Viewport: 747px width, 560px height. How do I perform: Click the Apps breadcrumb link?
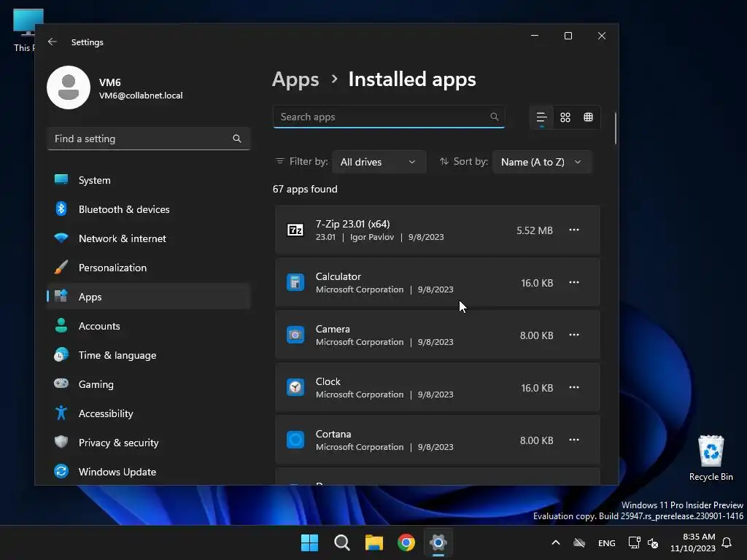295,79
